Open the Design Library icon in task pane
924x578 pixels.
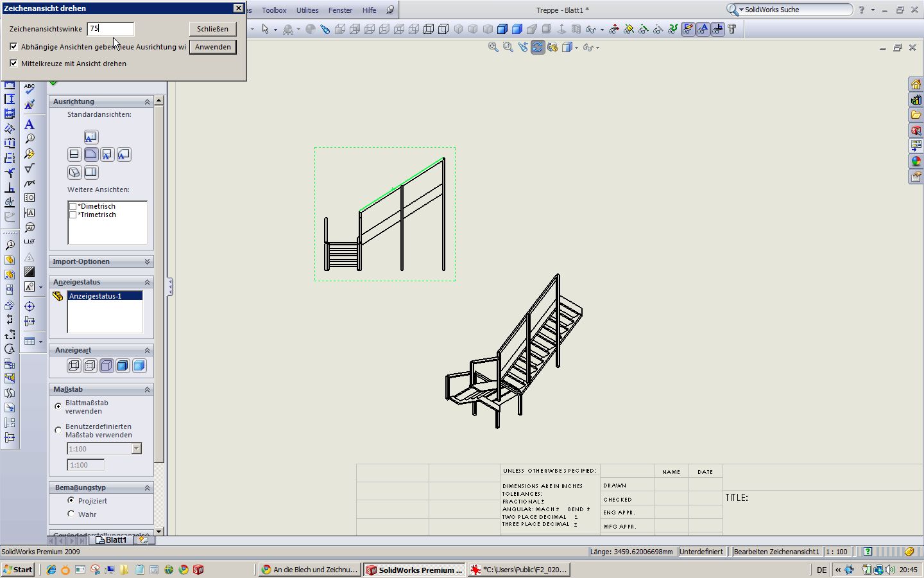(x=916, y=100)
